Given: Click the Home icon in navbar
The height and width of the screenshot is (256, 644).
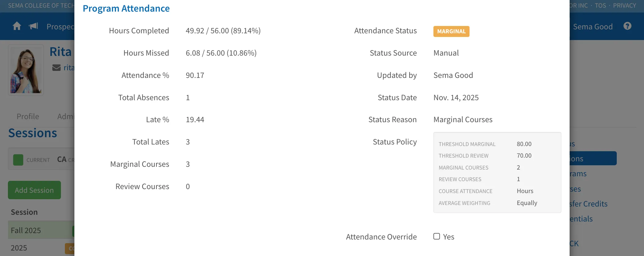Looking at the screenshot, I should [17, 26].
